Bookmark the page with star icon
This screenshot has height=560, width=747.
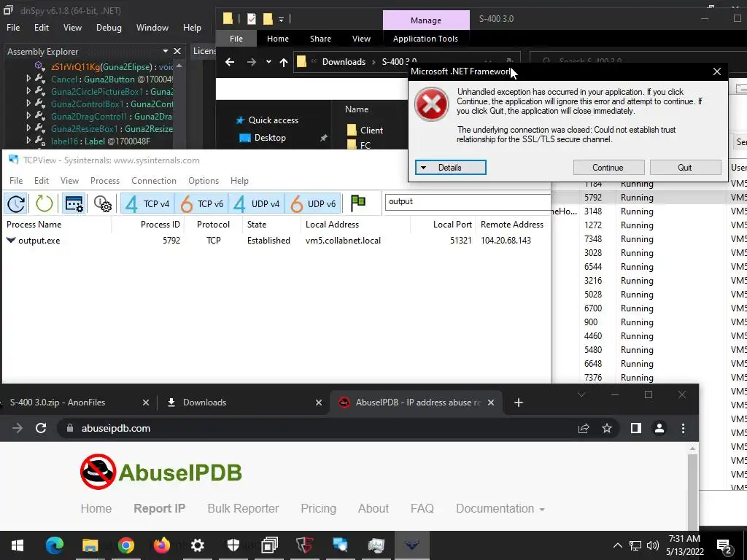[x=606, y=428]
